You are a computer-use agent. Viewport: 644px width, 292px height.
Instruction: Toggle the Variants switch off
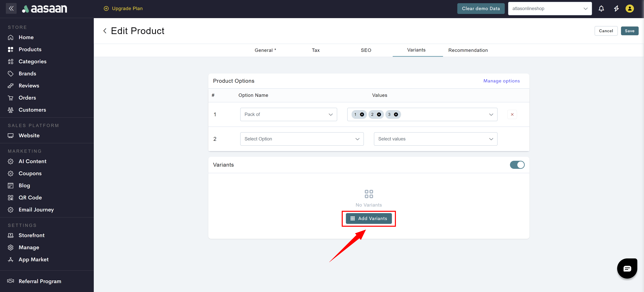coord(517,165)
